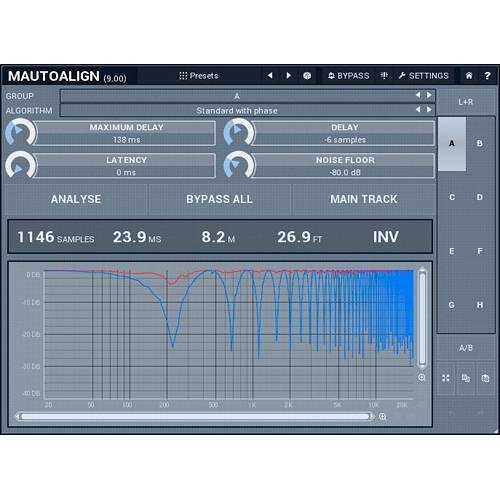Click the down arrow below the vertical scrollbar
The width and height of the screenshot is (500, 500).
click(x=422, y=367)
